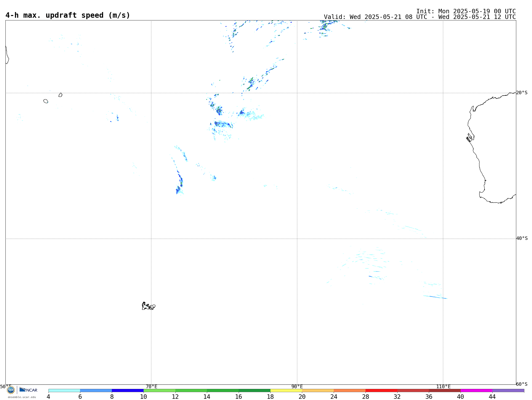Select the light blue 6–8 m/s swatch
The width and height of the screenshot is (532, 400).
tap(96, 391)
